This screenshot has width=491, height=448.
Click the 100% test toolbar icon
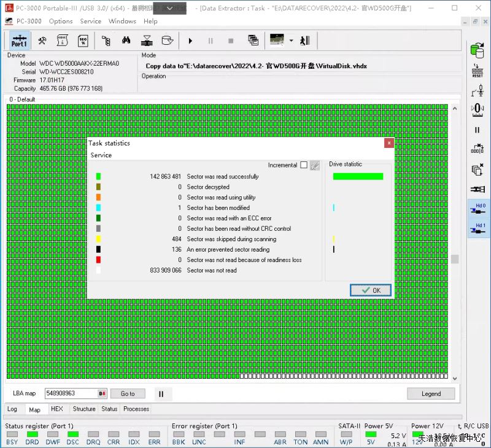point(83,41)
